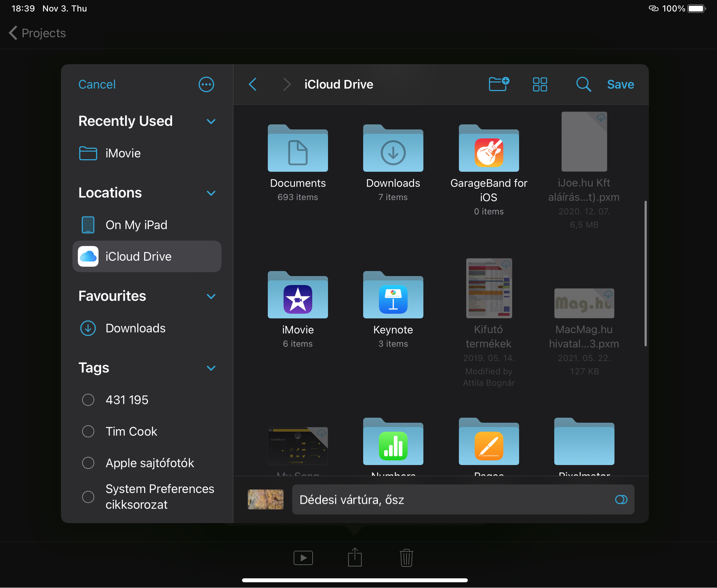Tap the 18:39 clock in status bar

[23, 9]
